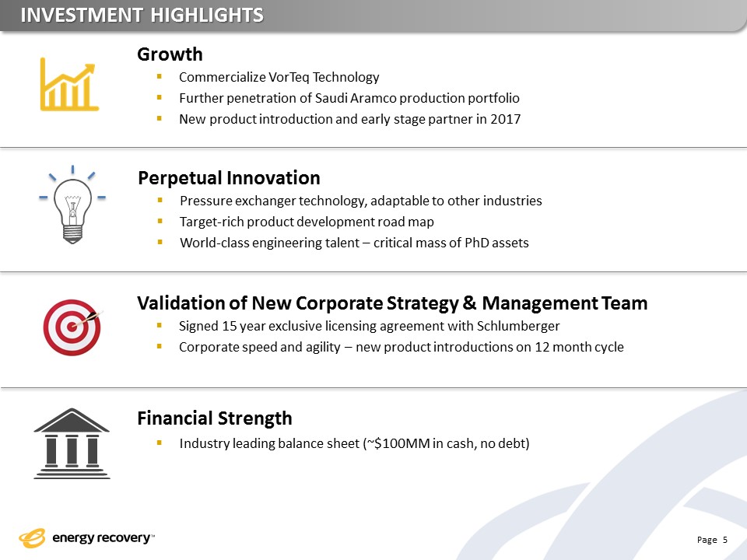Click the target-rich product development road map line
The image size is (747, 560).
click(x=307, y=222)
